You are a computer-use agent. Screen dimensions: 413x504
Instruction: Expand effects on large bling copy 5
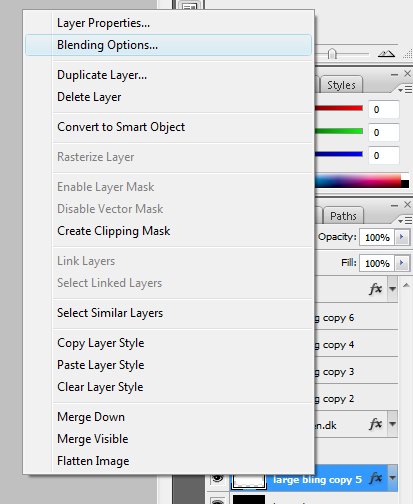pyautogui.click(x=393, y=478)
